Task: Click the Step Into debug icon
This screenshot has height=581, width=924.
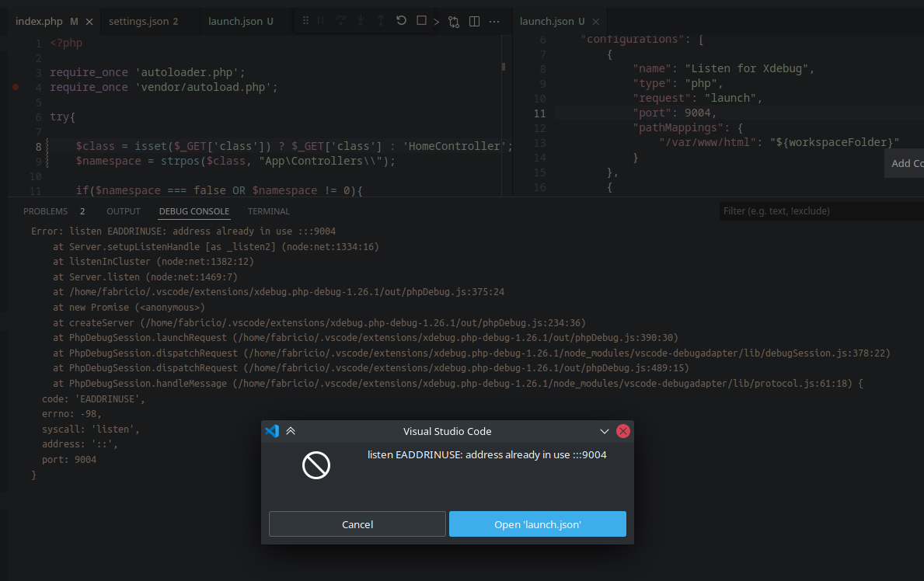Action: click(361, 21)
